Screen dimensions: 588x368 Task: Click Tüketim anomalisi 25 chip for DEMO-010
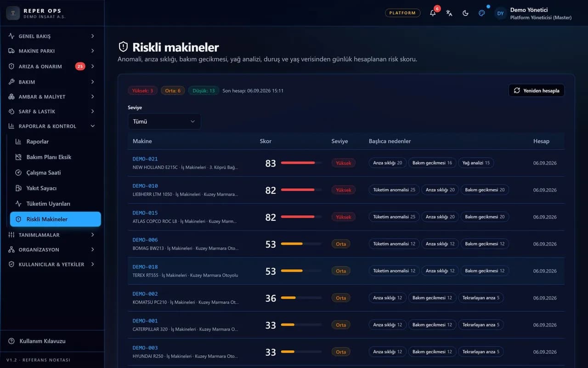[x=394, y=190]
